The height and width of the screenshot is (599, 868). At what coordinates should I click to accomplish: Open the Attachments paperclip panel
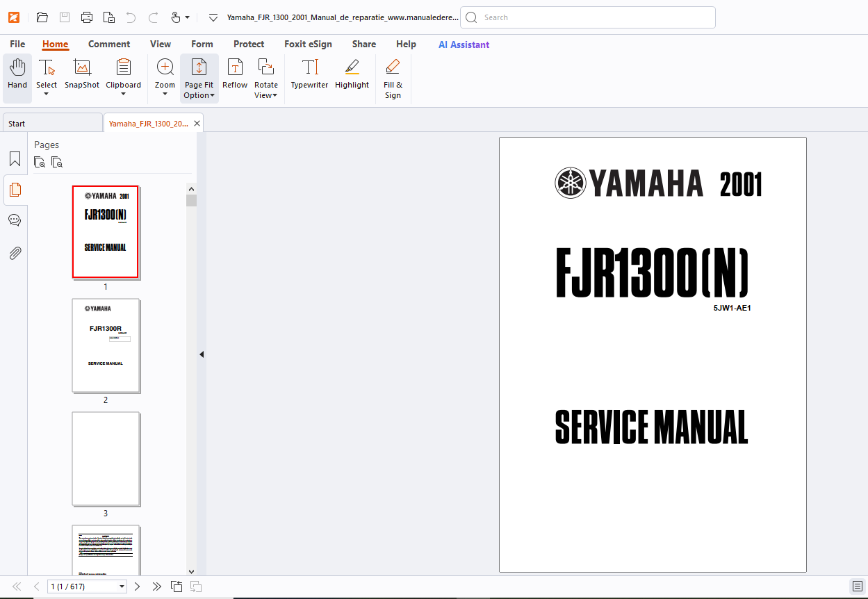click(15, 253)
